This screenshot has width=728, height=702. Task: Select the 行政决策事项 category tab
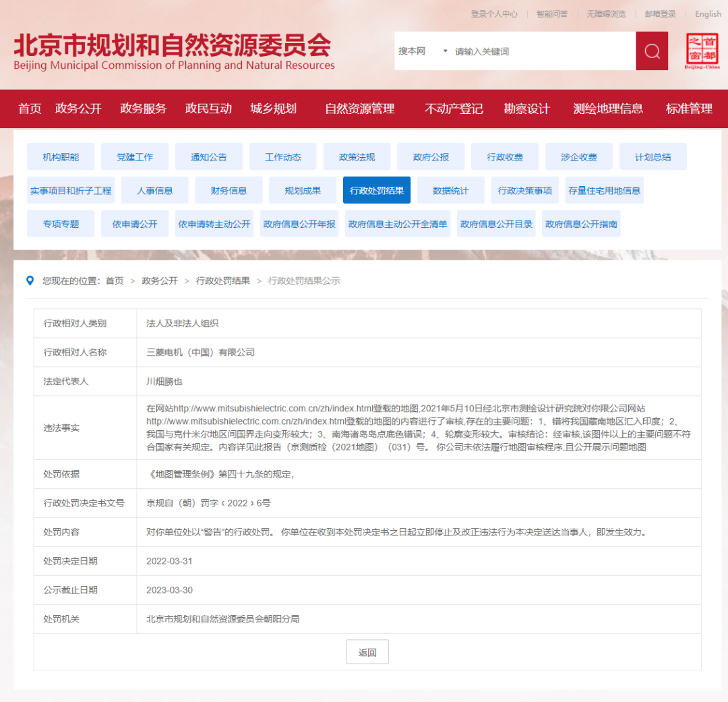525,190
